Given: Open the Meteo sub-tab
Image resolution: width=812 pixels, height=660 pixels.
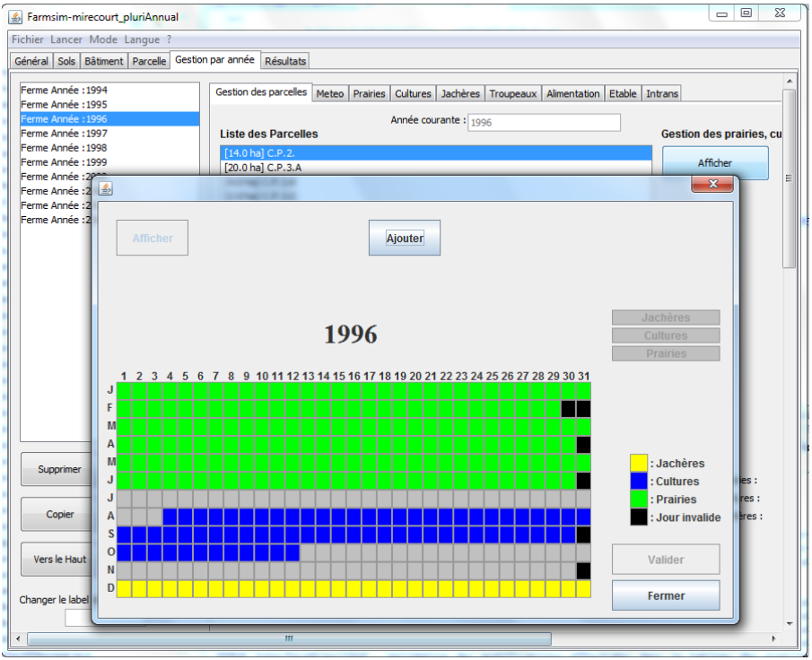Looking at the screenshot, I should click(x=330, y=93).
